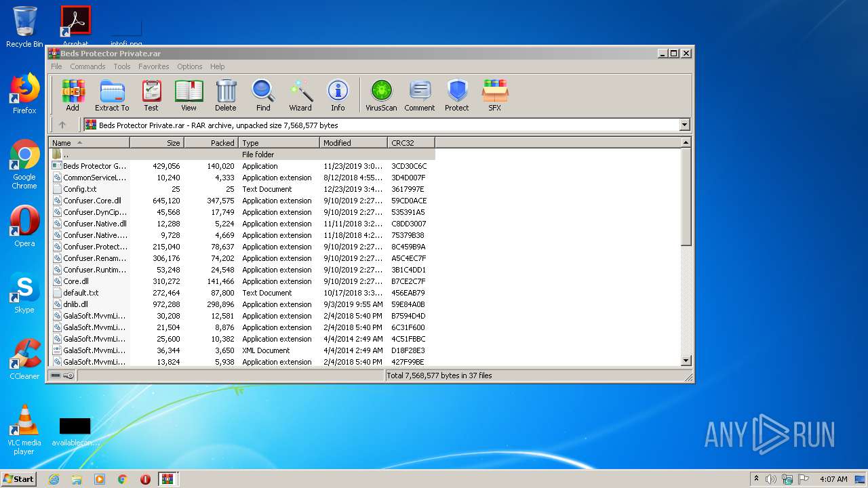
Task: Click the Add archive toolbar icon
Action: click(73, 95)
